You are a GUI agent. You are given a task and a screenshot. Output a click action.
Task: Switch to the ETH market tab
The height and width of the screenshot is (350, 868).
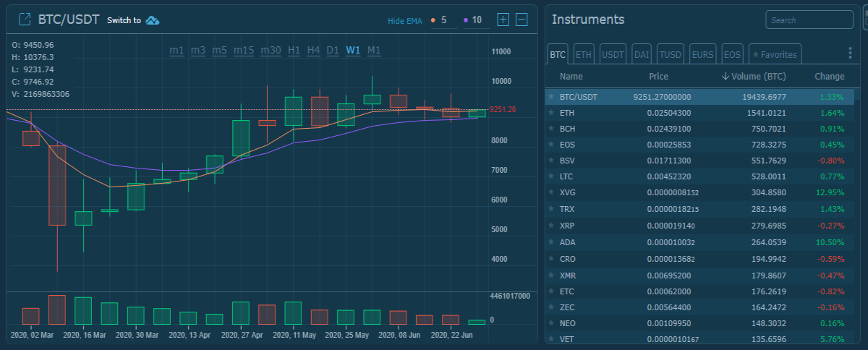pyautogui.click(x=582, y=54)
